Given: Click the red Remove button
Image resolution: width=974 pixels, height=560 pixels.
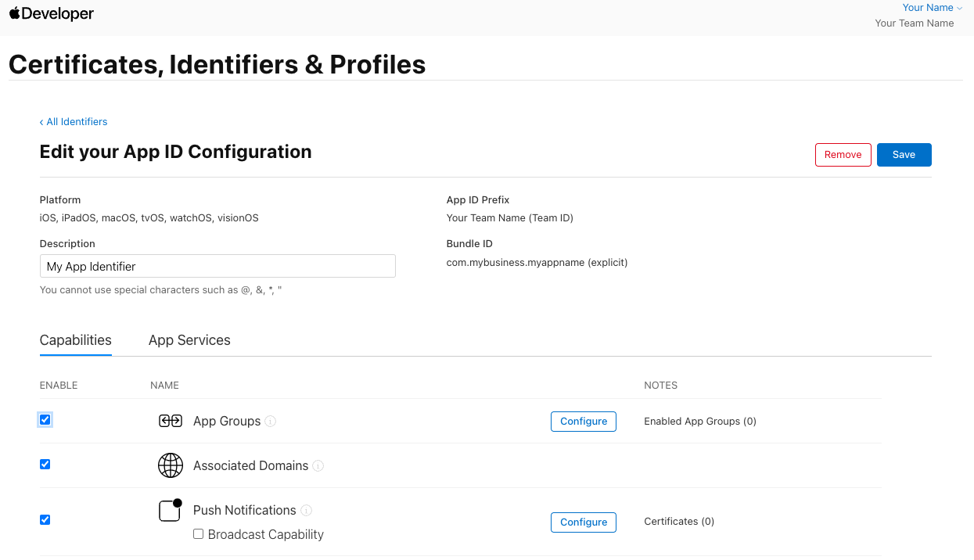Looking at the screenshot, I should click(843, 155).
